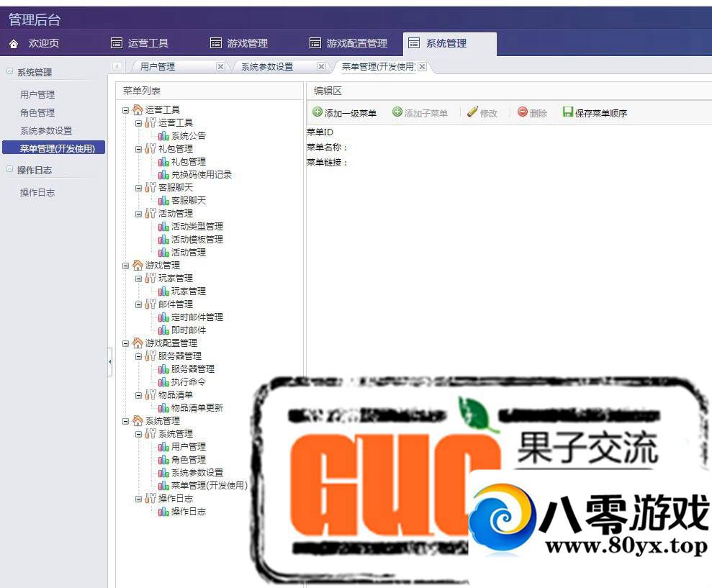The width and height of the screenshot is (712, 588).
Task: Click the 游戏配置管理 top navigation icon
Action: (315, 43)
